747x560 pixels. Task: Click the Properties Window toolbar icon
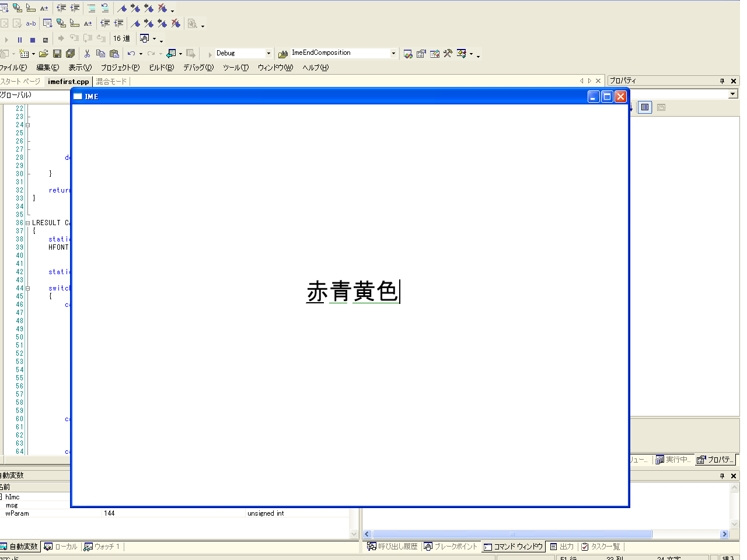point(421,54)
